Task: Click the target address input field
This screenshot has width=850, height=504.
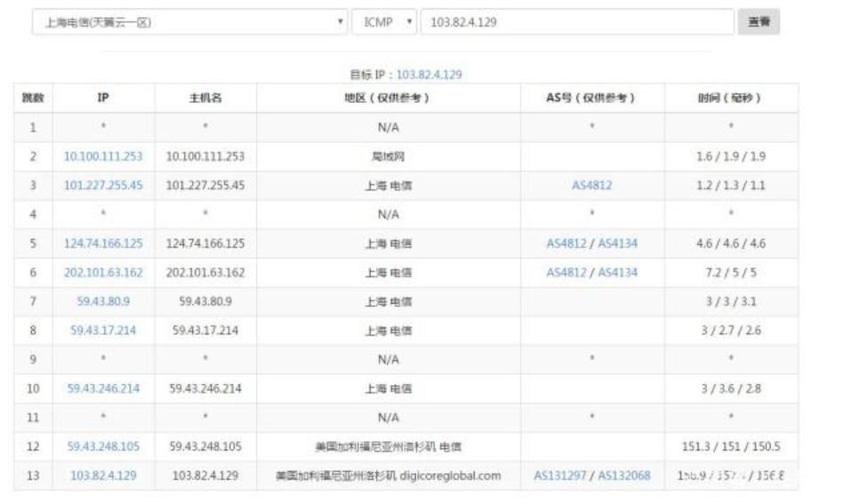Action: [576, 22]
